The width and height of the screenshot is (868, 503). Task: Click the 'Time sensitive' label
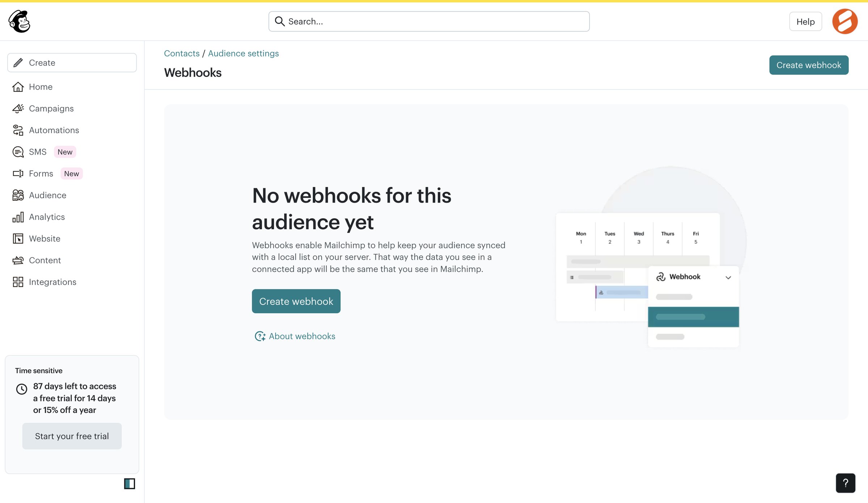[x=39, y=371]
